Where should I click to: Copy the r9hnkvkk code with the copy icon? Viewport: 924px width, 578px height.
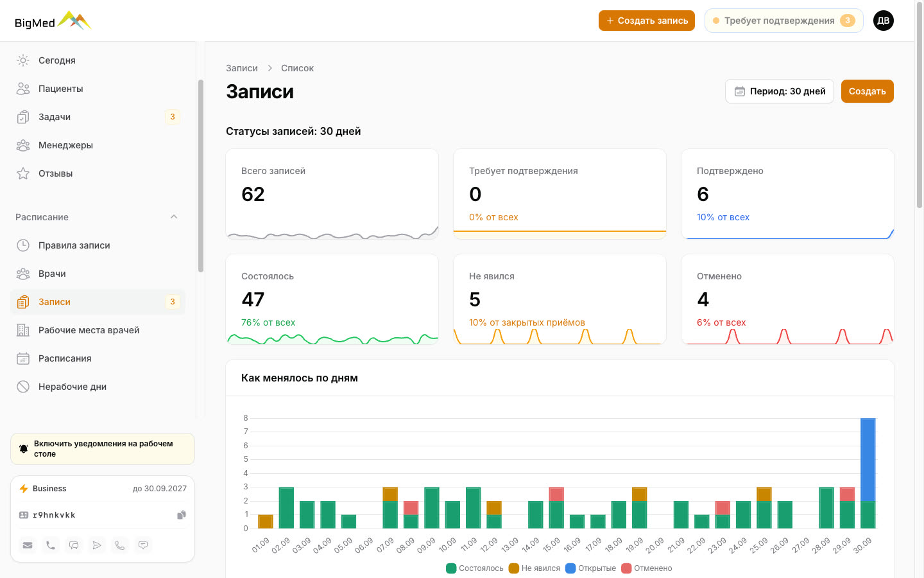pyautogui.click(x=182, y=515)
